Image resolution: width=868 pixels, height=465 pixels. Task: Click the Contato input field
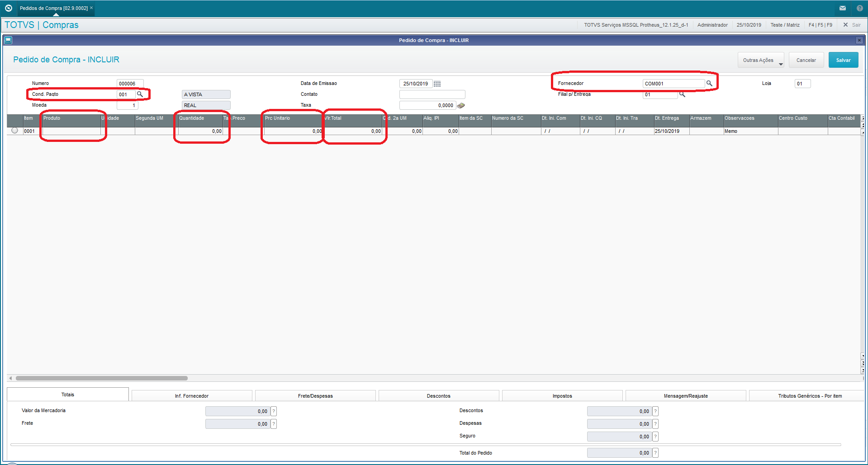(432, 94)
